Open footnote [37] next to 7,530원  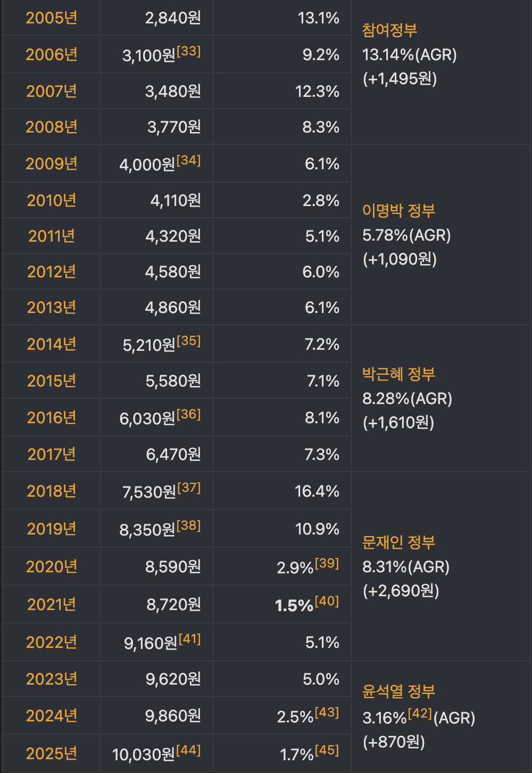[x=189, y=488]
